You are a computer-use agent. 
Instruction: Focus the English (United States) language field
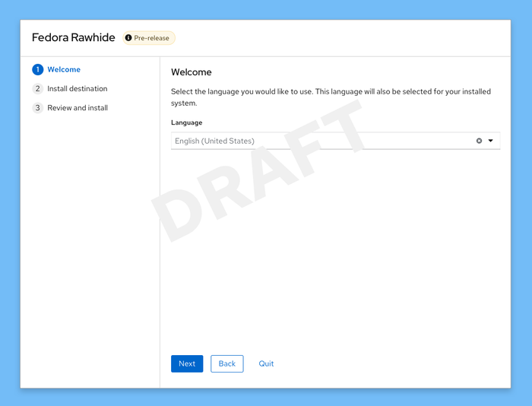point(322,141)
